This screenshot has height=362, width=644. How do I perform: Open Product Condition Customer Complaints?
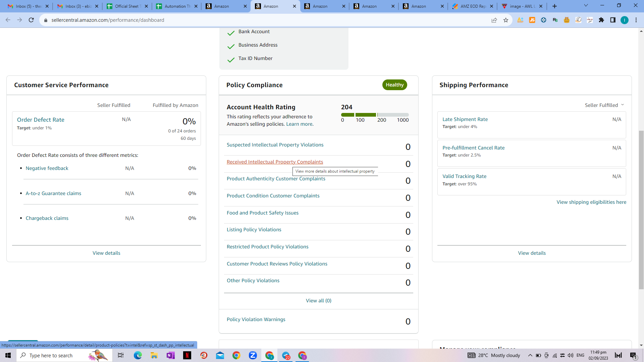point(273,196)
